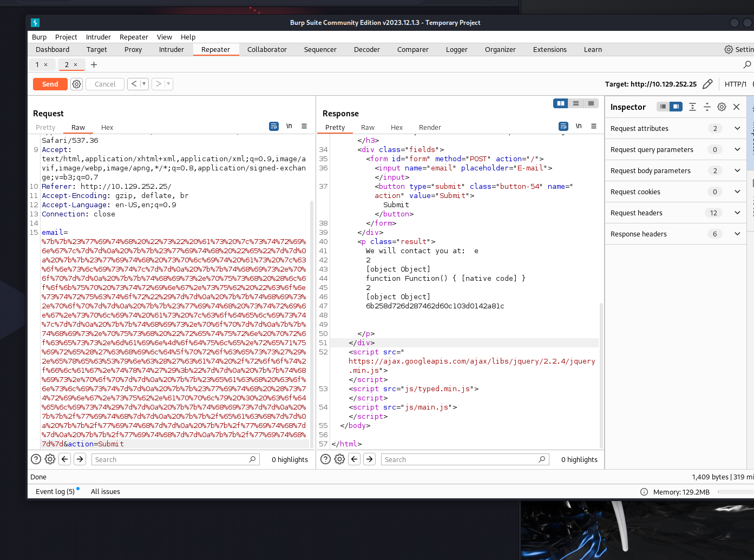The height and width of the screenshot is (560, 754).
Task: Switch to the Proxy tab
Action: (133, 49)
